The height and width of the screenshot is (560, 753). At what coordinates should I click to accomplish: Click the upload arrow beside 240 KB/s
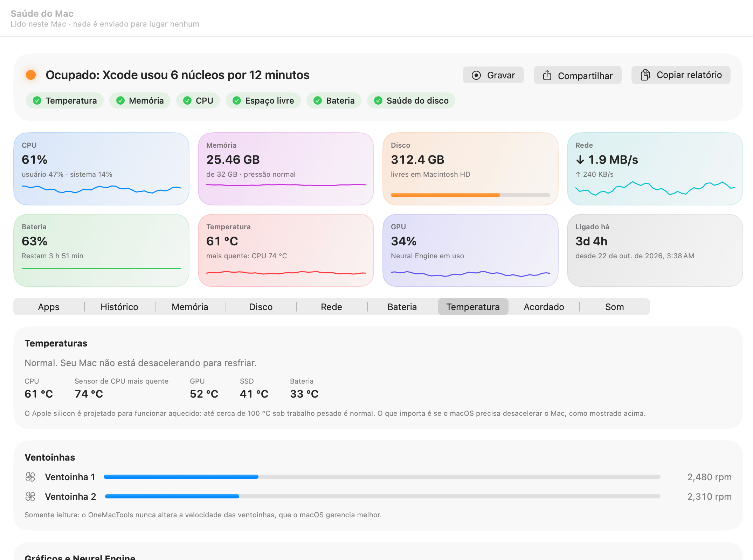(578, 174)
